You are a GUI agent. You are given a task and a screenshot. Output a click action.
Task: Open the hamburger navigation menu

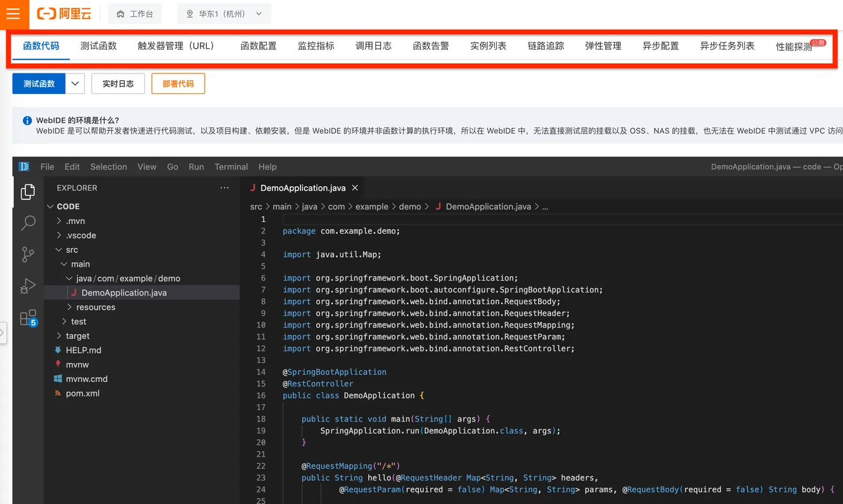(13, 14)
